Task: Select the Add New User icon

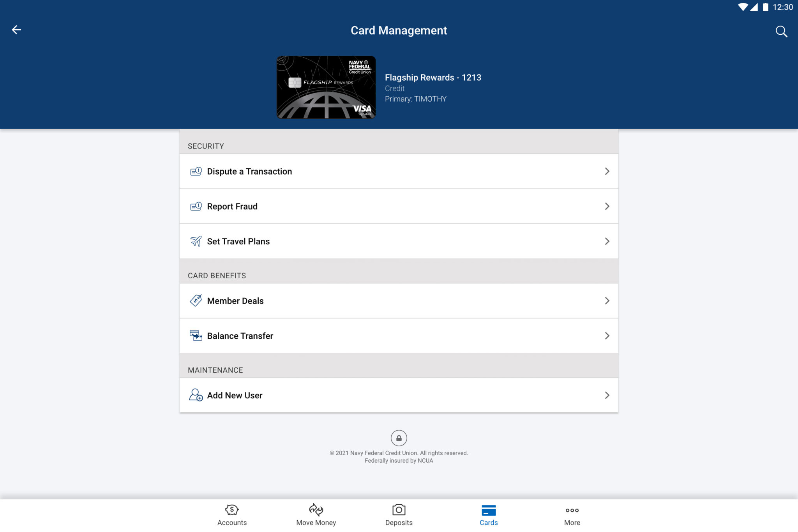Action: click(x=196, y=395)
